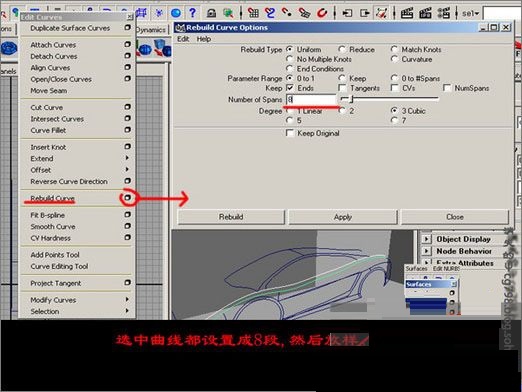This screenshot has width=522, height=392.
Task: Click the Close button in options dialog
Action: pos(455,217)
